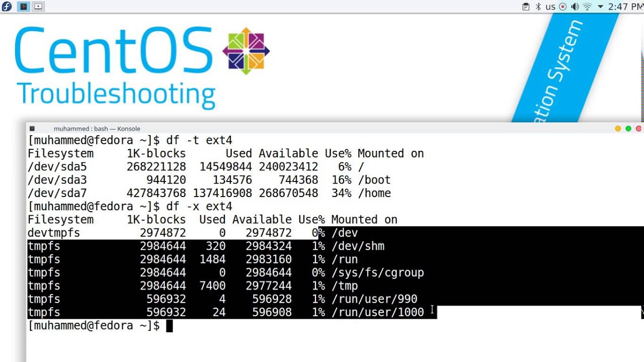Open the audio volume tray icon
Image resolution: width=644 pixels, height=362 pixels.
coord(575,7)
